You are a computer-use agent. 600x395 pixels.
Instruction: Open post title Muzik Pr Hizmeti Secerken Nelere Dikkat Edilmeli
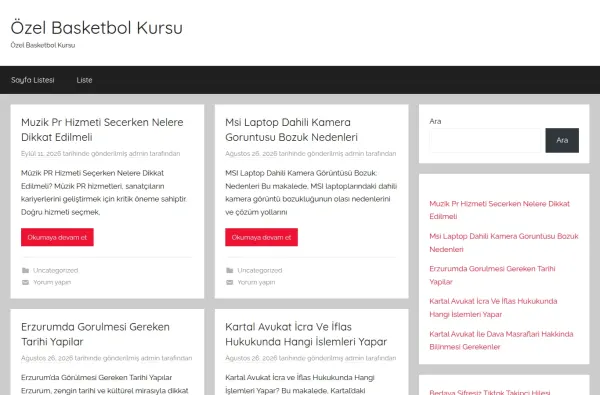[x=102, y=129]
